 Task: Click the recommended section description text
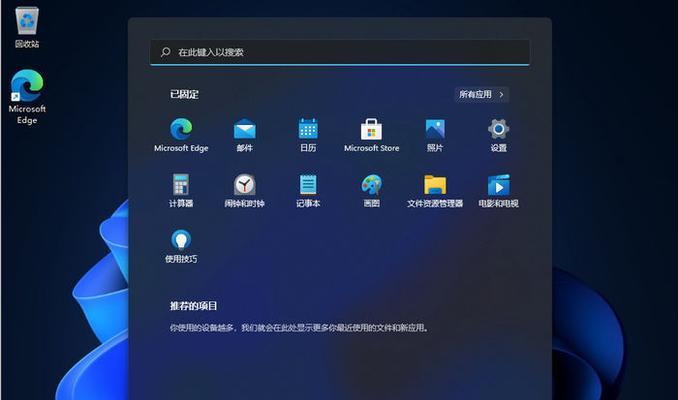click(299, 328)
